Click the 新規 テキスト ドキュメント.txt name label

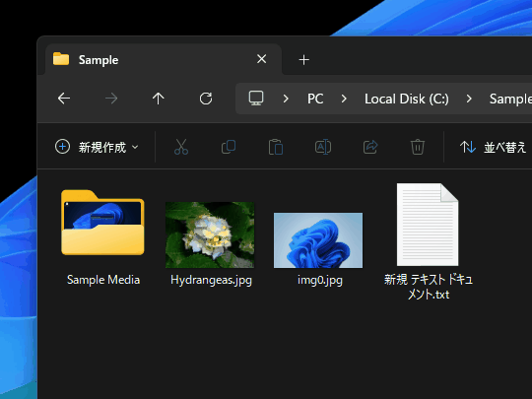(429, 287)
